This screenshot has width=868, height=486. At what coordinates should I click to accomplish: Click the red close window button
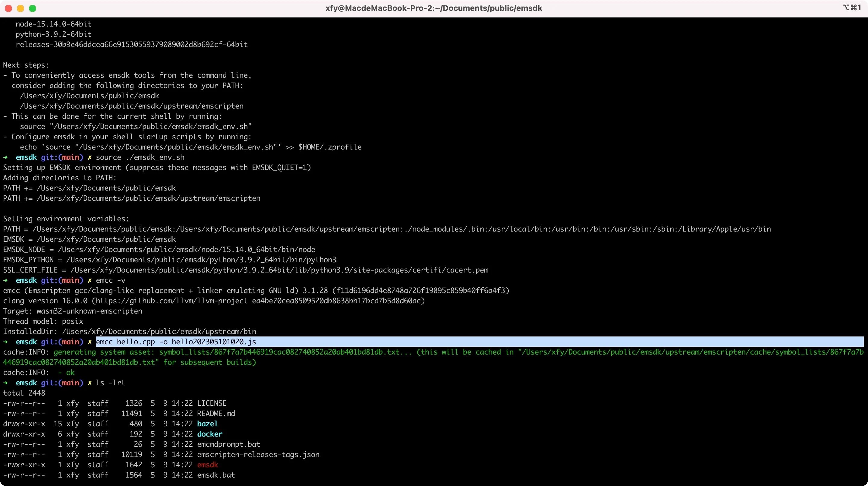[8, 8]
